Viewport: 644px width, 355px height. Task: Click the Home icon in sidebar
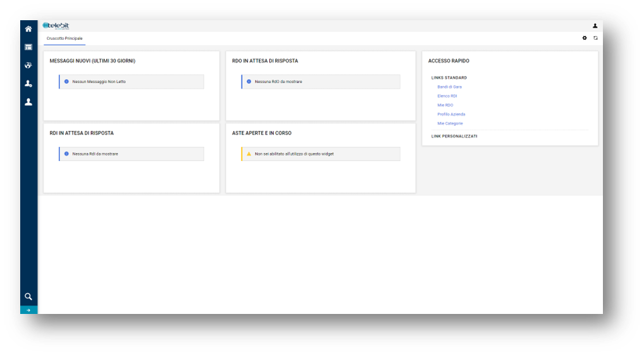pyautogui.click(x=28, y=29)
